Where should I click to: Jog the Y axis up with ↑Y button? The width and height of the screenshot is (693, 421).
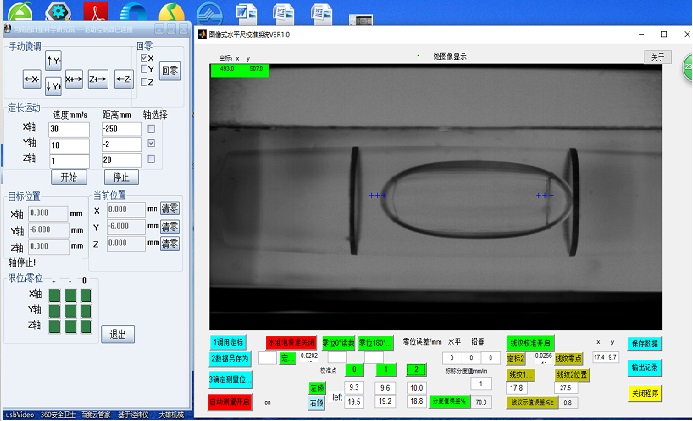coord(53,61)
